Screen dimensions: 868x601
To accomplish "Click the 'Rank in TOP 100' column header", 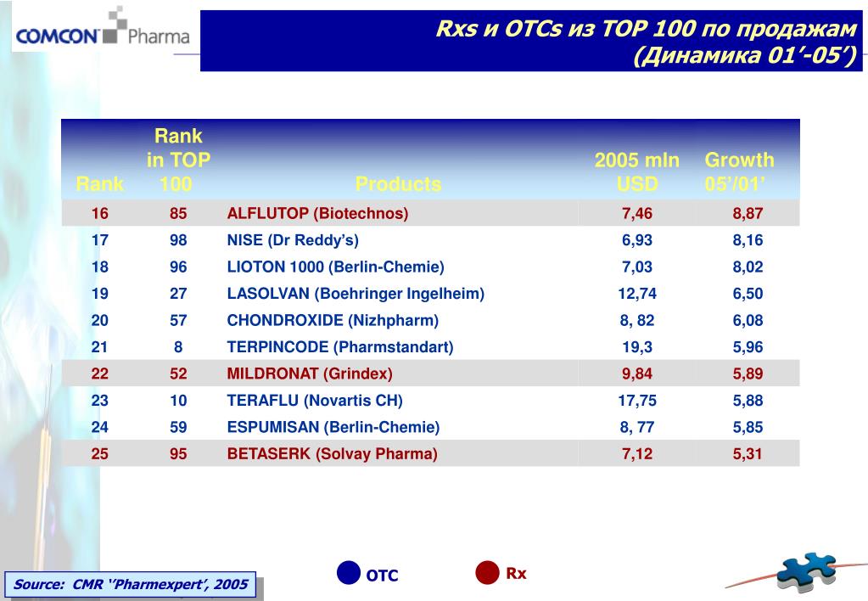I will 178,160.
